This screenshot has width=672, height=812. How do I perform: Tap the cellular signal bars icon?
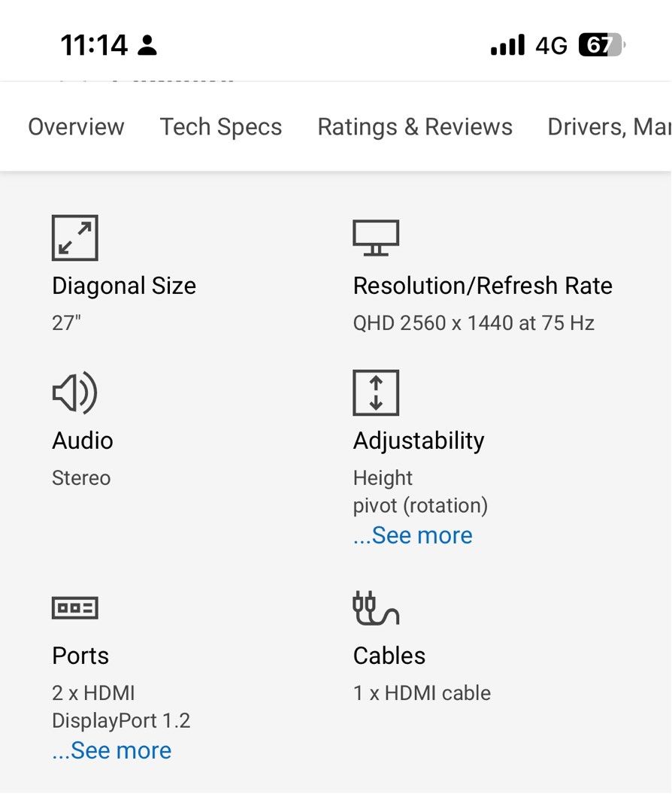(x=507, y=46)
